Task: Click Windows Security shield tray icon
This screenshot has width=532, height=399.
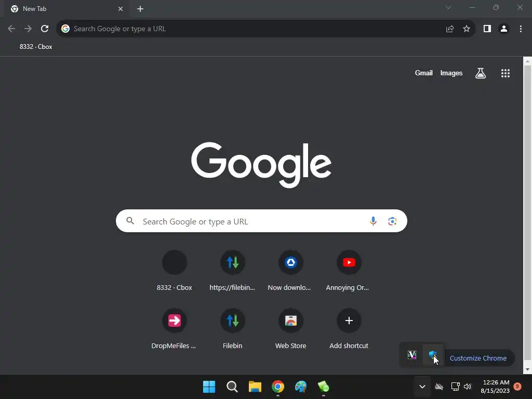Action: coord(433,355)
